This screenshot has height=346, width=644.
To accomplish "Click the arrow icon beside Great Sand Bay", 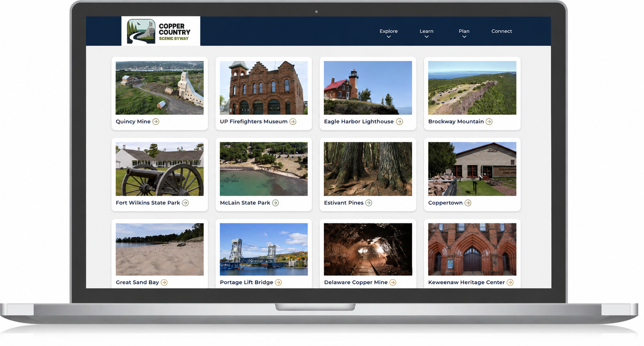I will click(164, 282).
